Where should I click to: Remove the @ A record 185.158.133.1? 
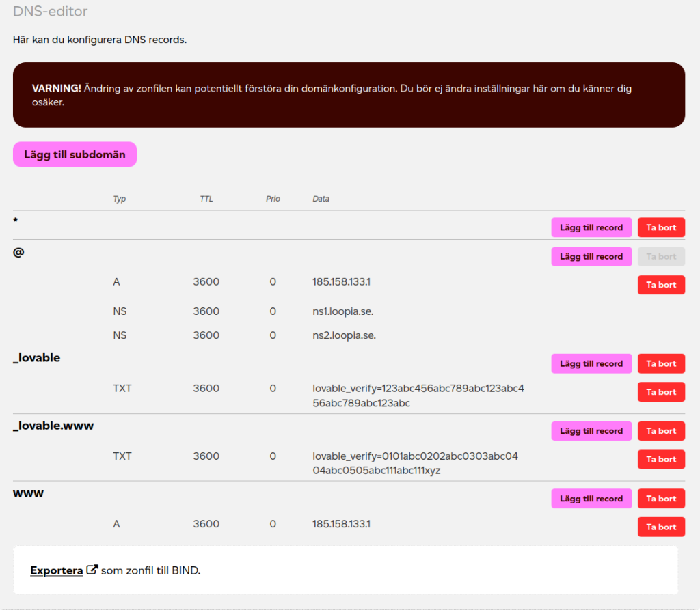click(x=661, y=285)
